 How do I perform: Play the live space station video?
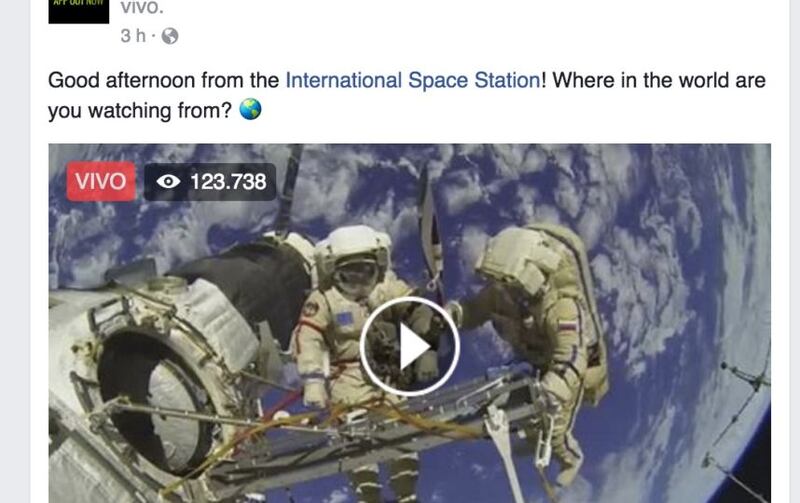(410, 346)
